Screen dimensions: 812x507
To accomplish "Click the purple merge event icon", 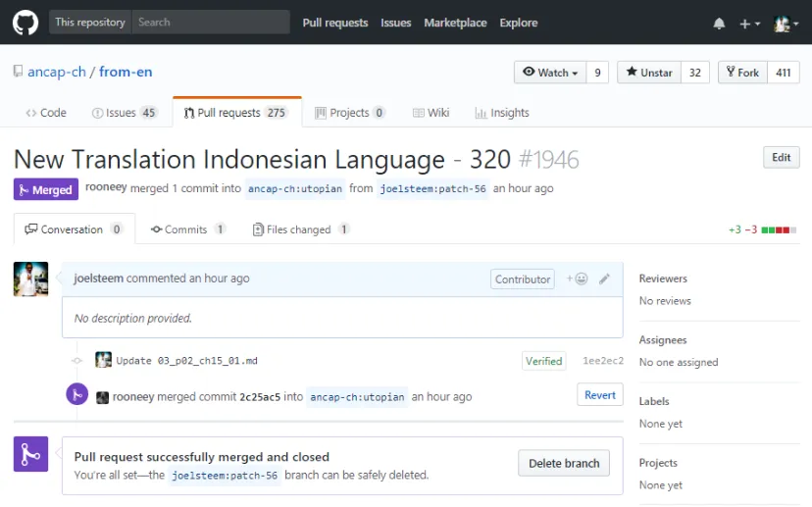I will pyautogui.click(x=77, y=394).
